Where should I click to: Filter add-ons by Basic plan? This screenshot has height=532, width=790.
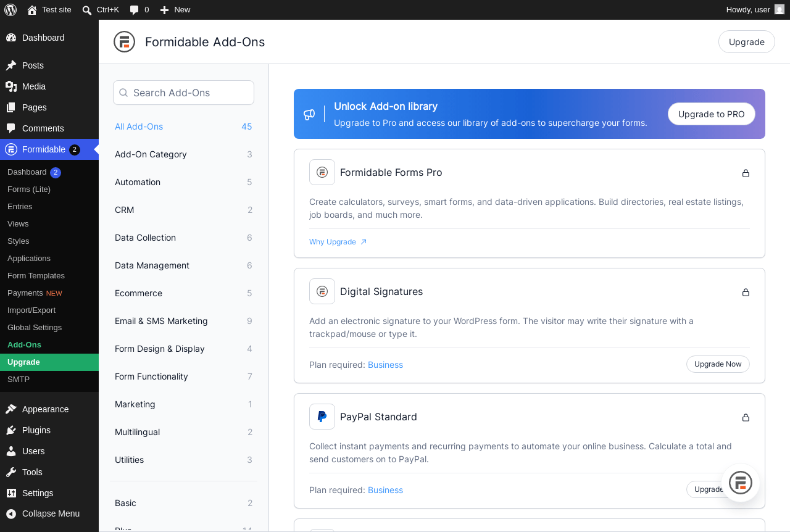(183, 503)
